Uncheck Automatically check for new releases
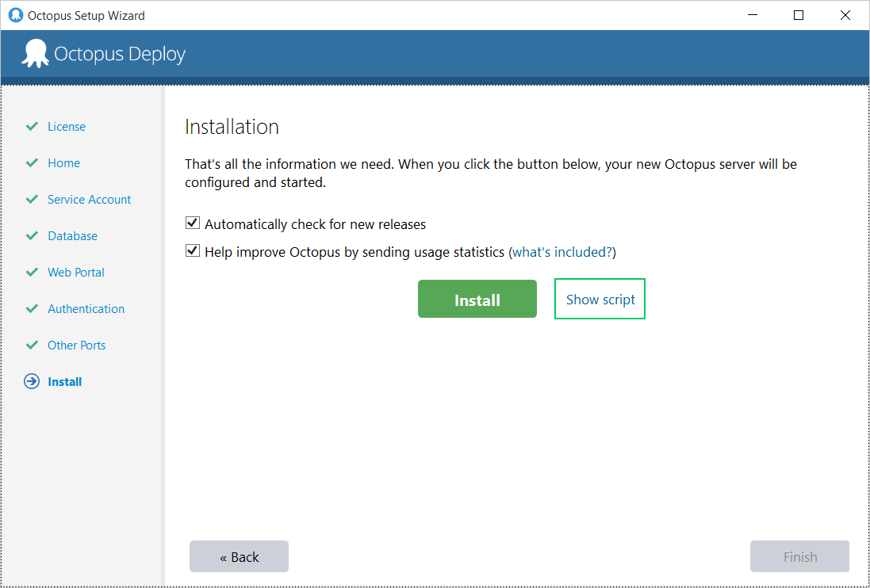The height and width of the screenshot is (588, 870). tap(192, 224)
